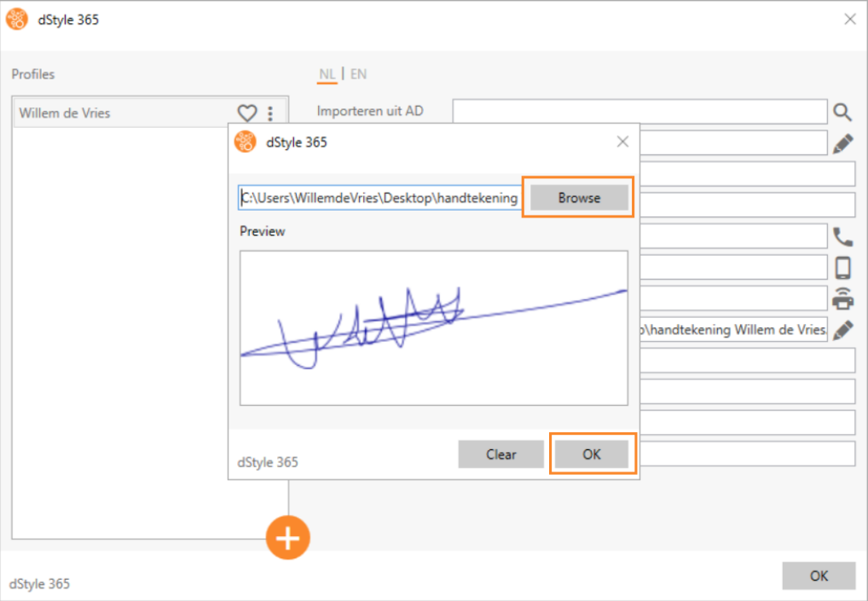Click the Importeren uit AD input field
868x601 pixels.
(x=640, y=112)
